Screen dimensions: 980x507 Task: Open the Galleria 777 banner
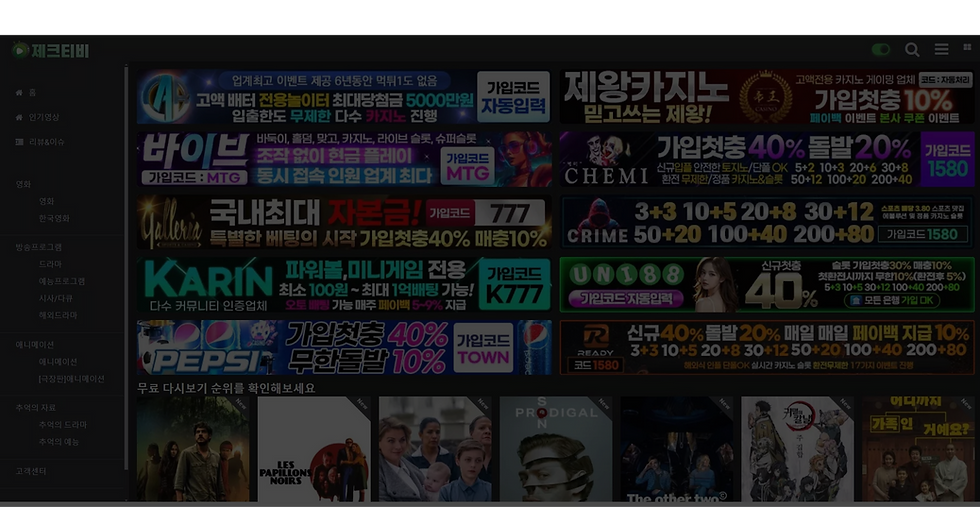344,223
